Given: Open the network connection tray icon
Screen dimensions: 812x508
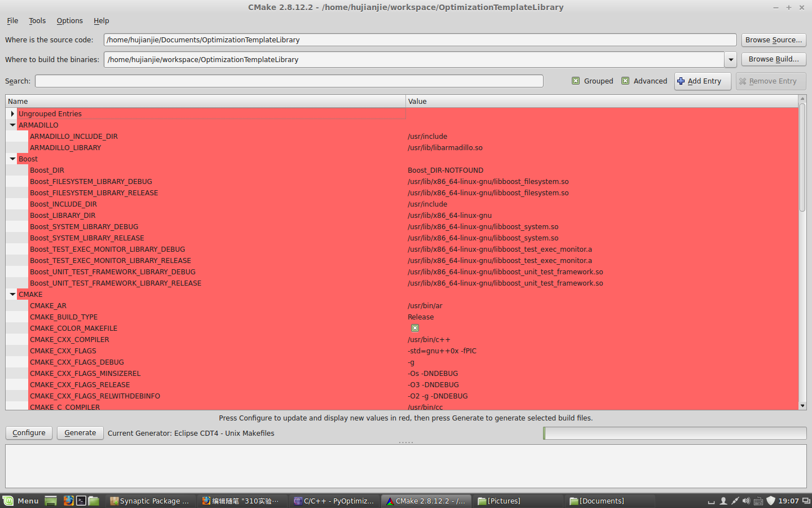Looking at the screenshot, I should (x=735, y=501).
